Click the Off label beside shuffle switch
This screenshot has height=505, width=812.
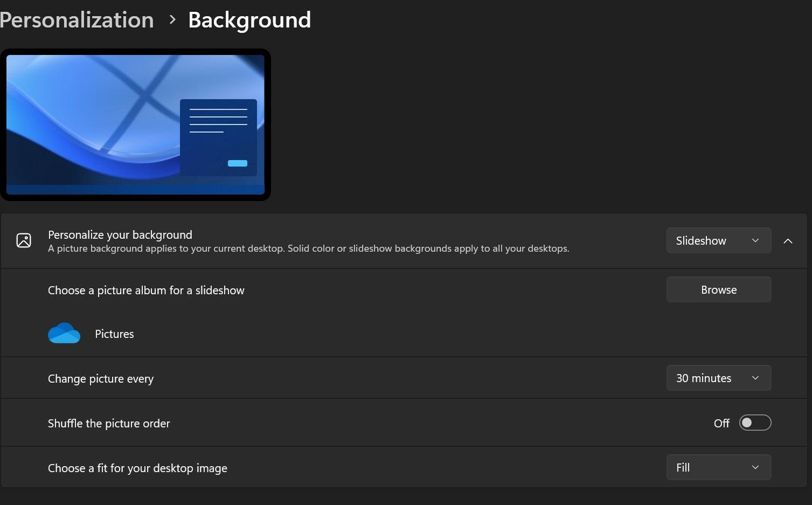click(721, 424)
